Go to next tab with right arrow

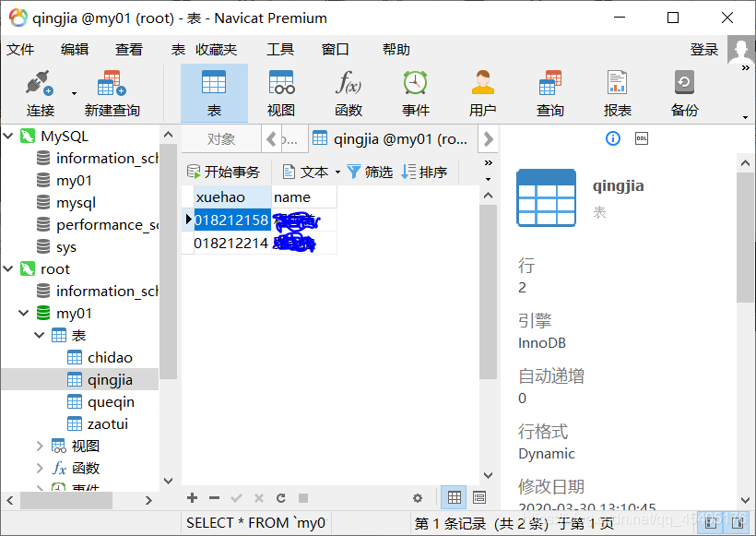coord(488,139)
